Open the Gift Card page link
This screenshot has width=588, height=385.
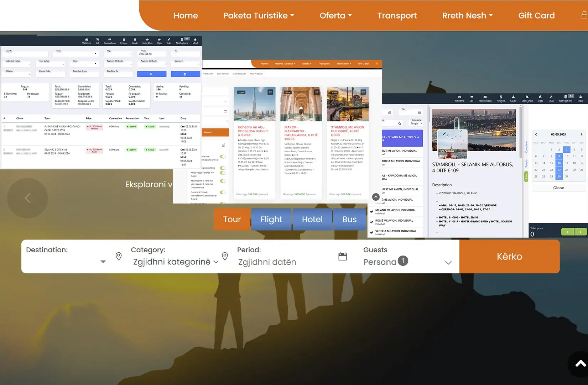coord(536,16)
